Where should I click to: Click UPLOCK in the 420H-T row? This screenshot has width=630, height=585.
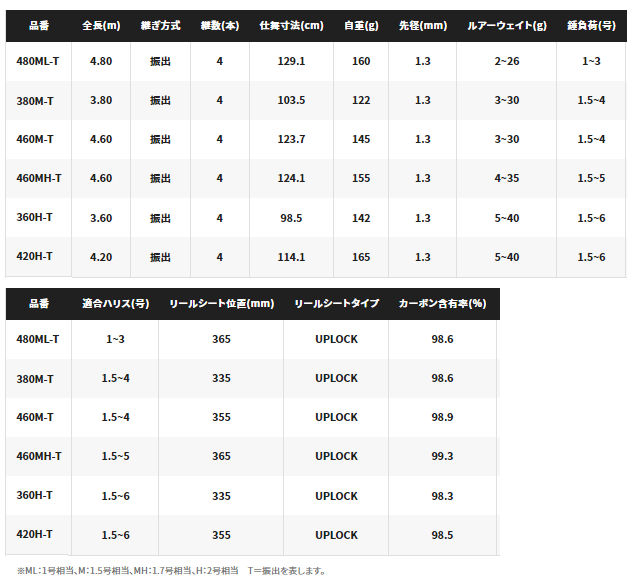336,535
